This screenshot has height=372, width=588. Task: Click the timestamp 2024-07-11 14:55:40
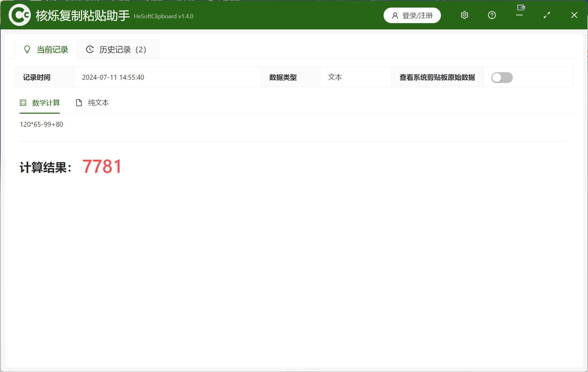tap(113, 77)
